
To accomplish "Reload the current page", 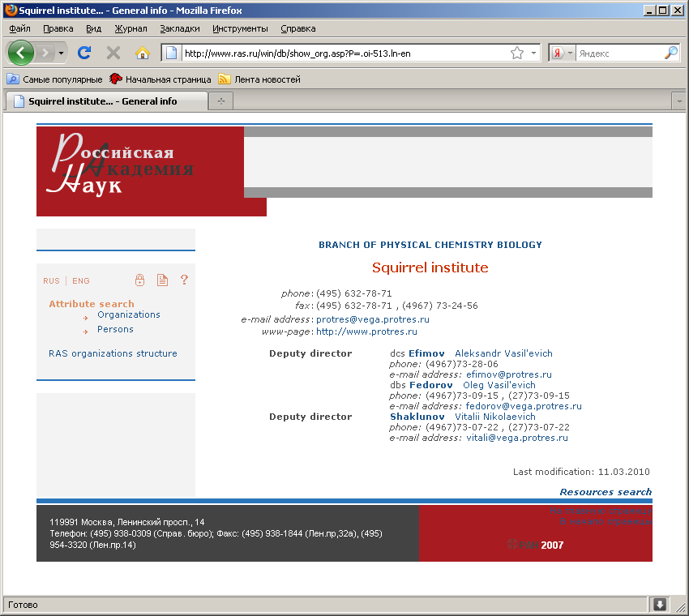I will pos(83,53).
